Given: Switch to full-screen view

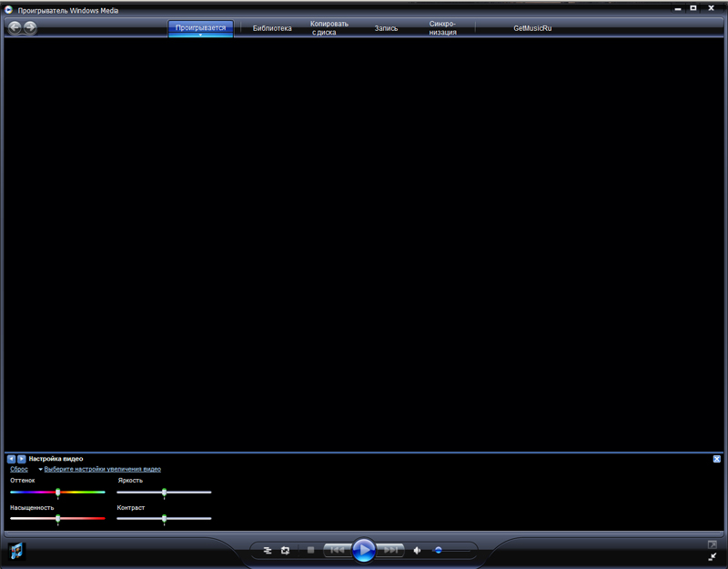Looking at the screenshot, I should 713,544.
